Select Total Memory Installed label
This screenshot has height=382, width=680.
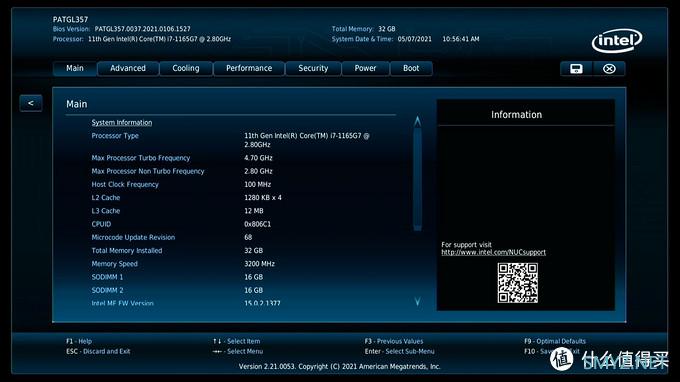click(127, 251)
